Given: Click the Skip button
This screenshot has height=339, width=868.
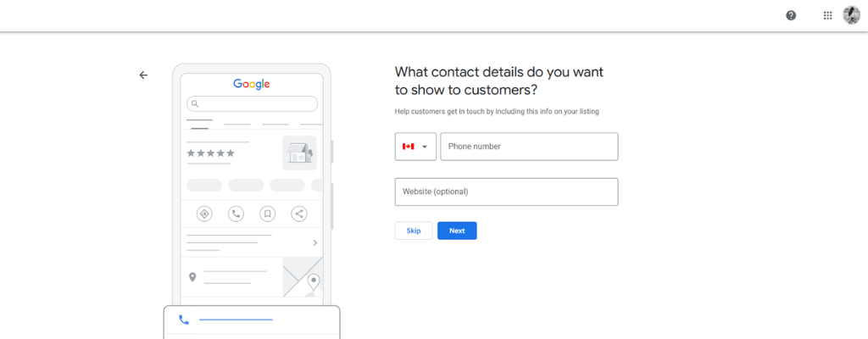Looking at the screenshot, I should [x=414, y=231].
